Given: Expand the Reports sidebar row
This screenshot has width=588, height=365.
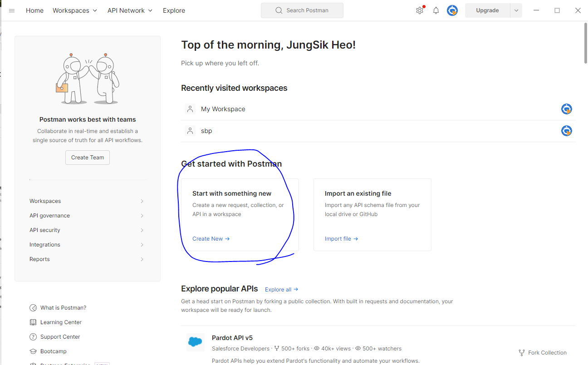Looking at the screenshot, I should [x=86, y=259].
